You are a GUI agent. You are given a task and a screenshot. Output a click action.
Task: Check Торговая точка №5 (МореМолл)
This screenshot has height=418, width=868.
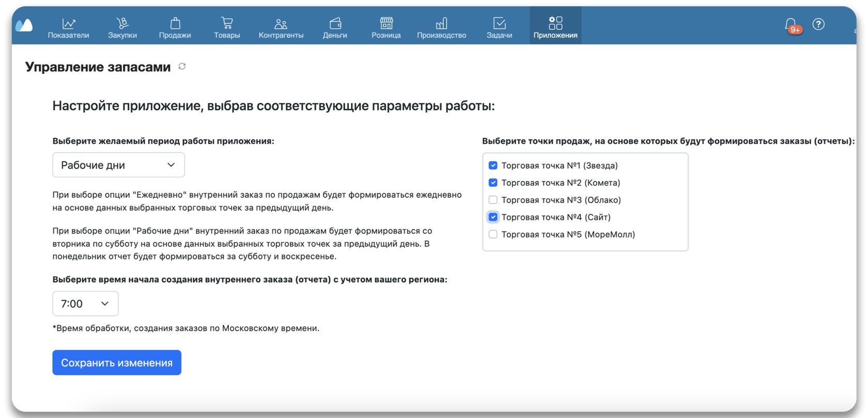coord(493,234)
